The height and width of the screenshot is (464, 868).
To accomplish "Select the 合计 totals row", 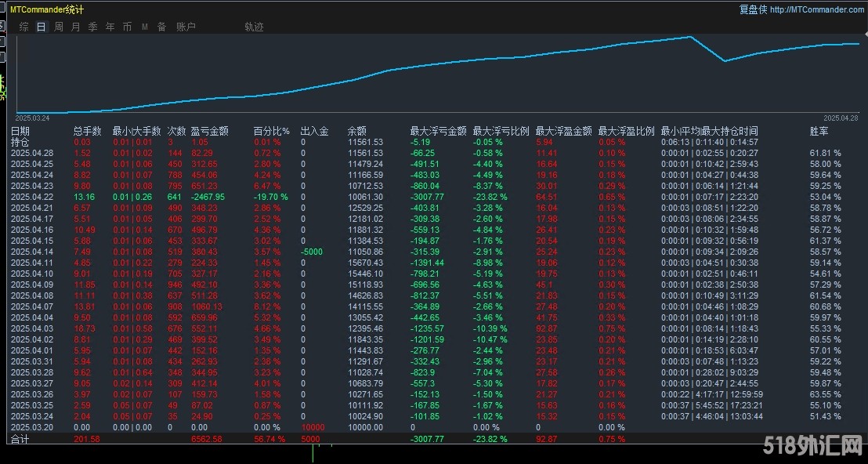I will pos(20,440).
